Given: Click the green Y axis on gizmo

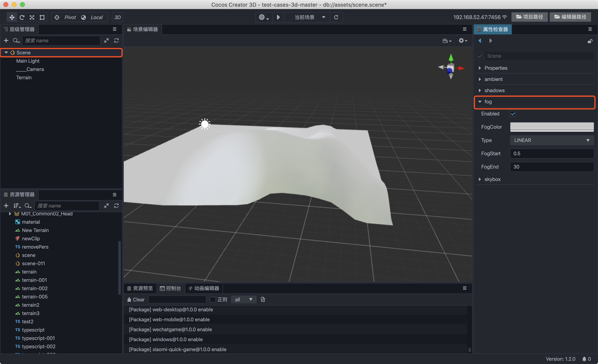Looking at the screenshot, I should pyautogui.click(x=451, y=57).
